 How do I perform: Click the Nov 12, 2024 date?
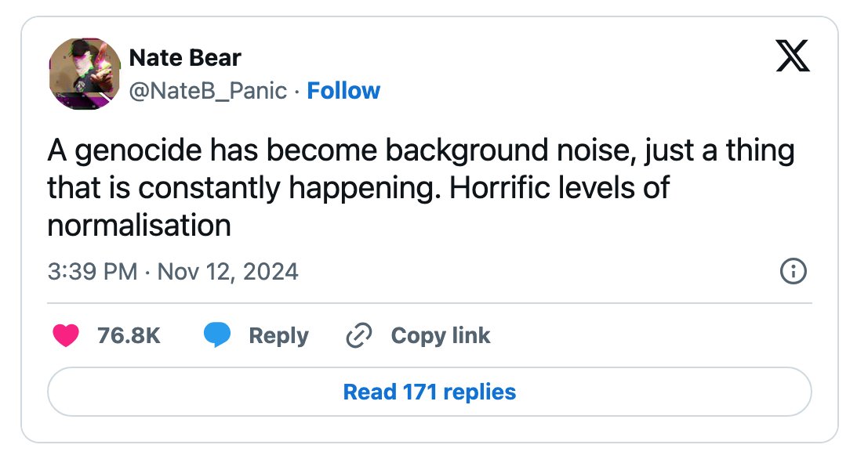227,272
